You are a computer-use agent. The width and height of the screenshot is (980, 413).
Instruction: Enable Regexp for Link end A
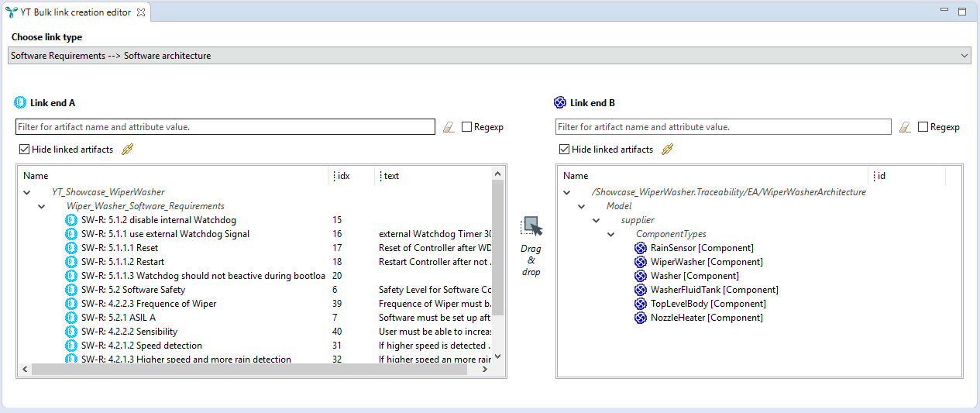click(x=466, y=127)
